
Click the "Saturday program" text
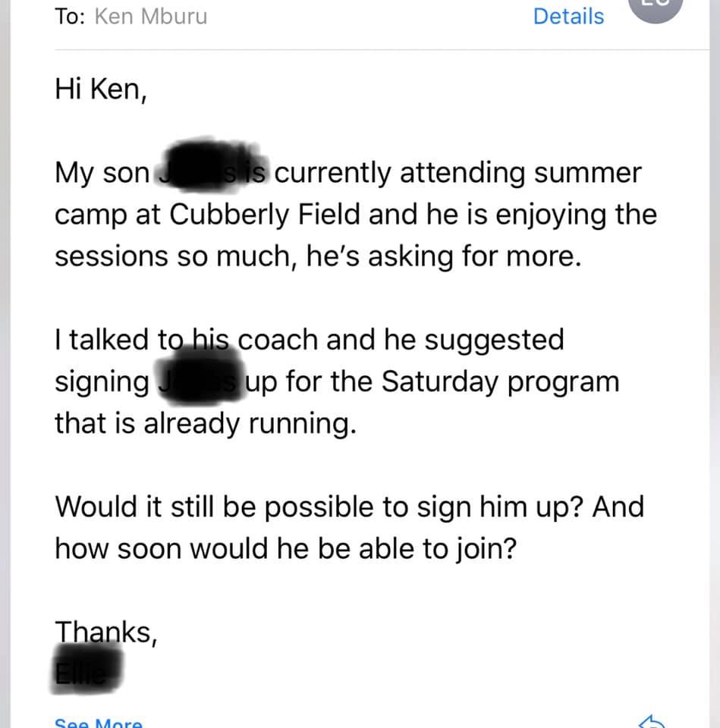500,381
